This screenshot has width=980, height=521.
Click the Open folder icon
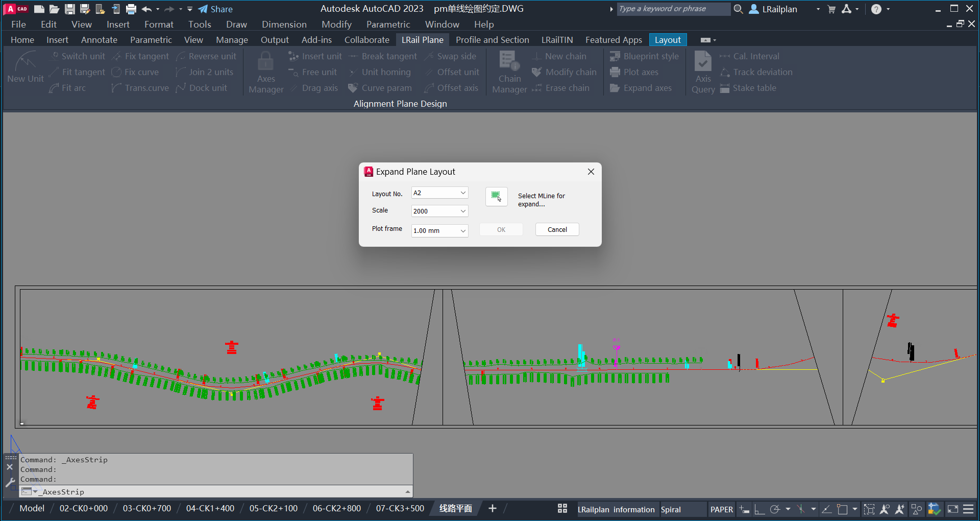click(x=55, y=9)
